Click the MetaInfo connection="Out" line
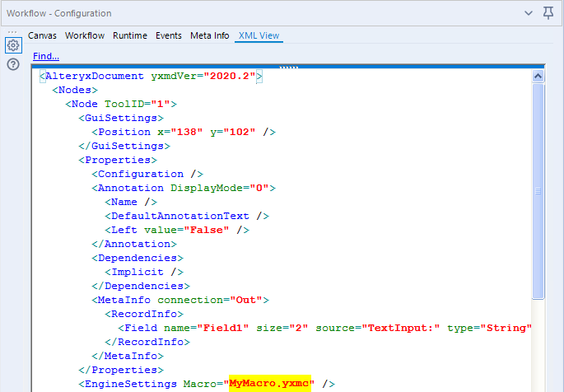 (180, 301)
